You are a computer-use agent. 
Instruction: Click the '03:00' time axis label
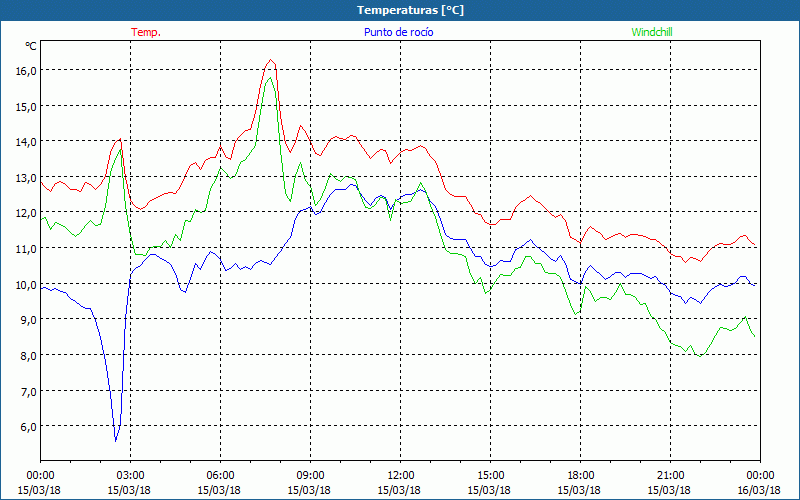click(130, 476)
